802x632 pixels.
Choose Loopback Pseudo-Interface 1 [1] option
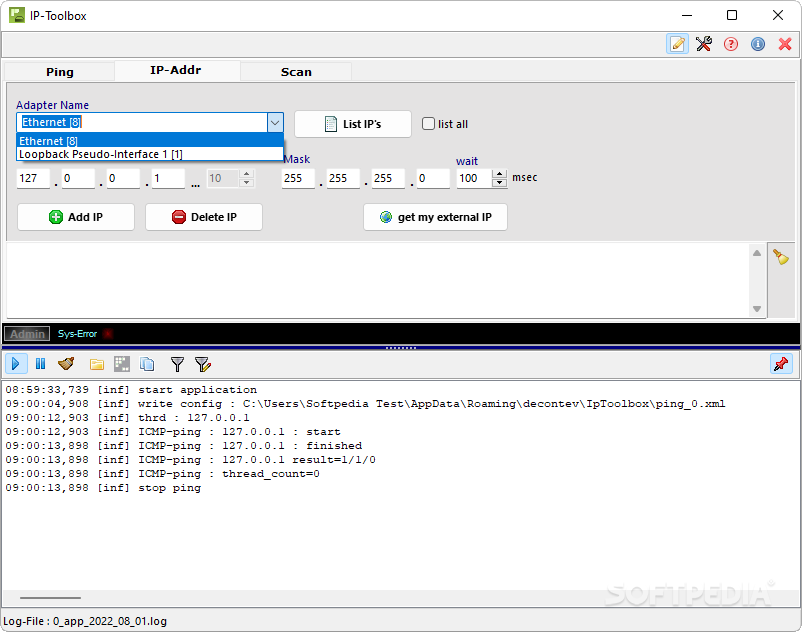coord(150,154)
